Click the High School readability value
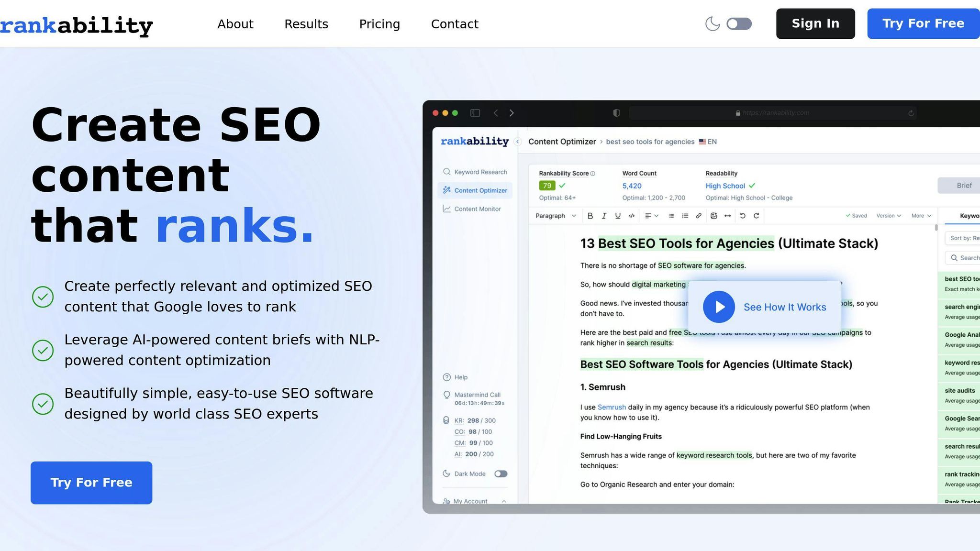The image size is (980, 551). pyautogui.click(x=725, y=186)
